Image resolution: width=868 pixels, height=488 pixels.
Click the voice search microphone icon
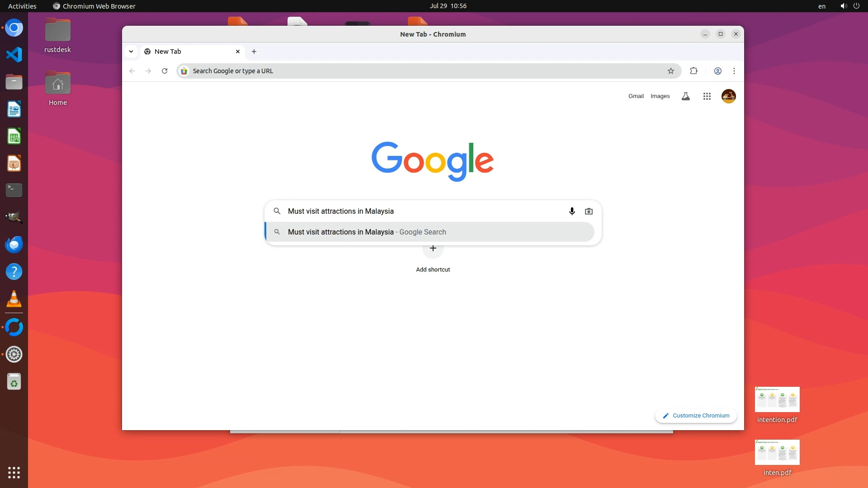(572, 211)
